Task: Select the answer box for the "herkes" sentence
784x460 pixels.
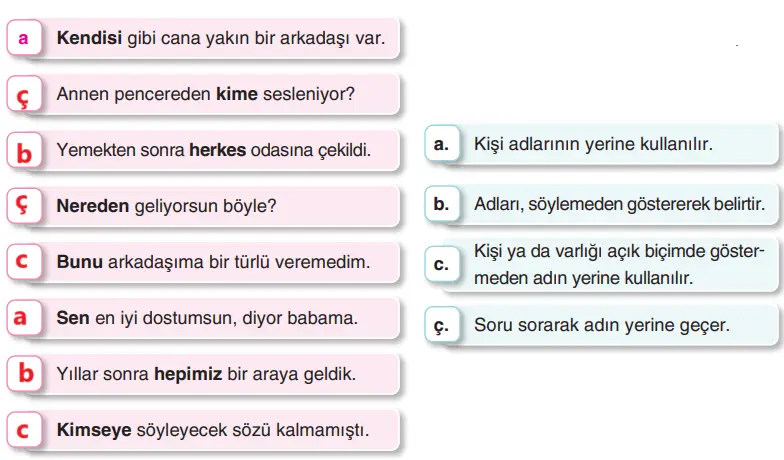Action: pyautogui.click(x=23, y=151)
